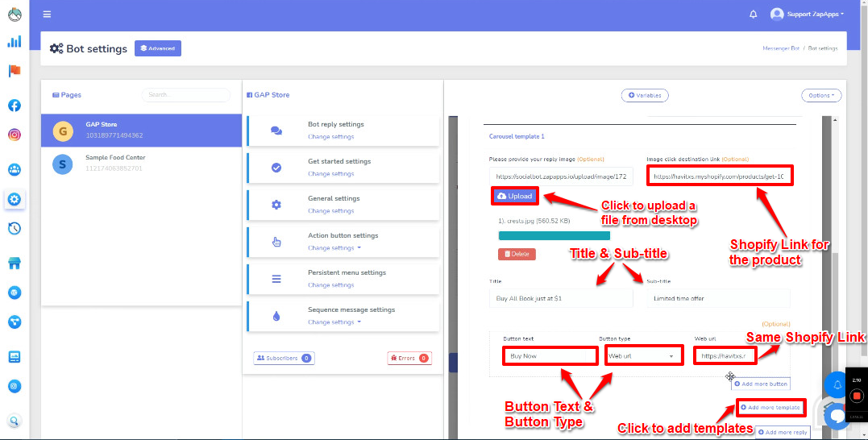Open Change settings under Persistent menu settings
Screen dimensions: 868x440
331,285
